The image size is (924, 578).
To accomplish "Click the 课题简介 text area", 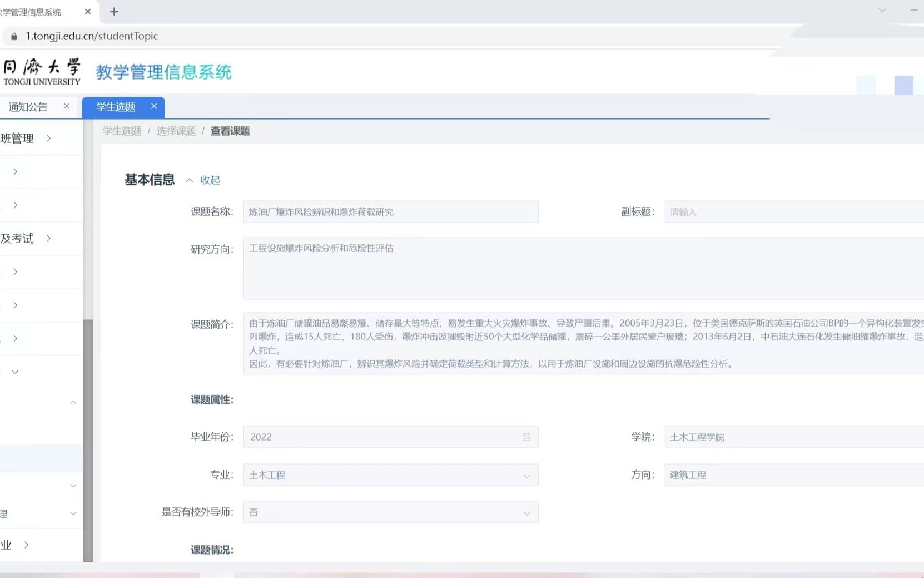I will click(584, 344).
